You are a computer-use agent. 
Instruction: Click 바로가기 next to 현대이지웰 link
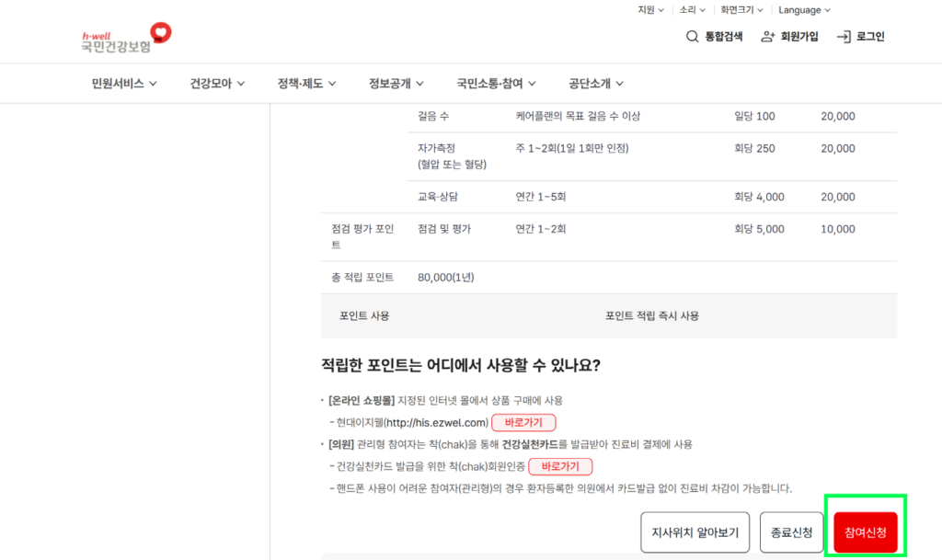pos(523,423)
